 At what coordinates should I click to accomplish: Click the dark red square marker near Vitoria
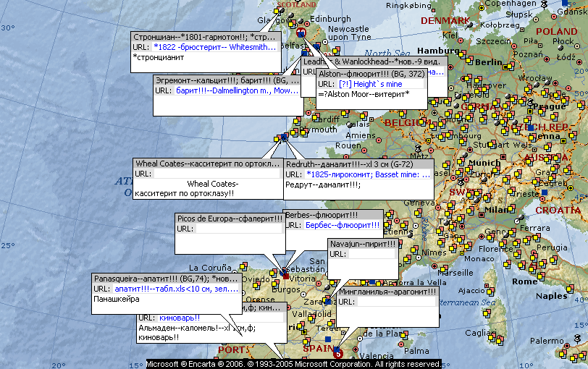(286, 276)
